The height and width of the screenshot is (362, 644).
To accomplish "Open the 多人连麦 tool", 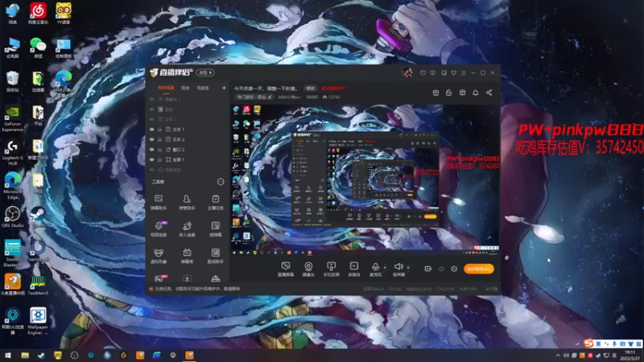I will (187, 229).
